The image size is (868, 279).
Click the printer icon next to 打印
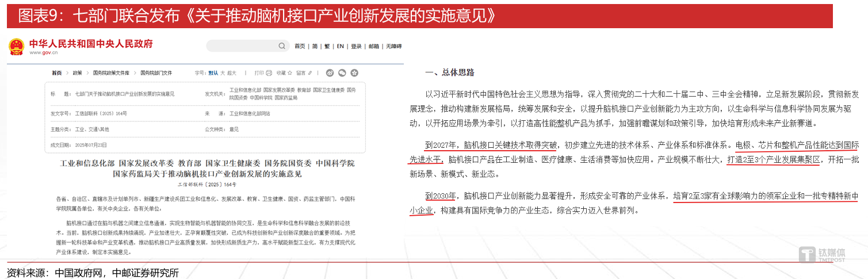269,73
